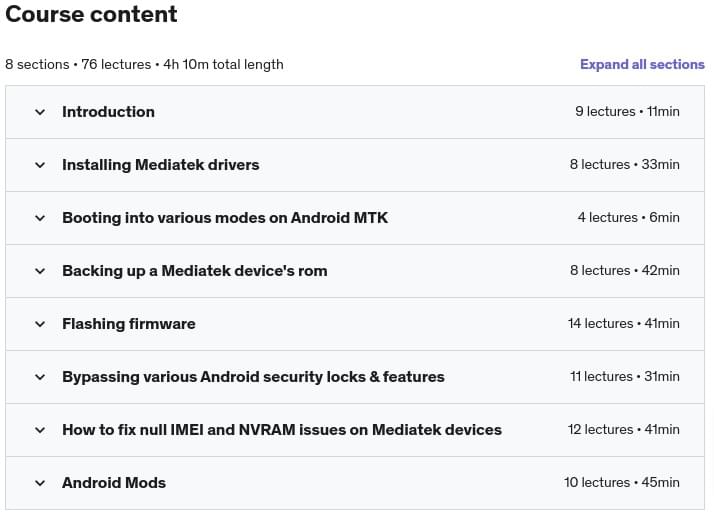Screen dimensions: 714x515
Task: Click the 9 lectures • 11min label
Action: click(x=627, y=112)
